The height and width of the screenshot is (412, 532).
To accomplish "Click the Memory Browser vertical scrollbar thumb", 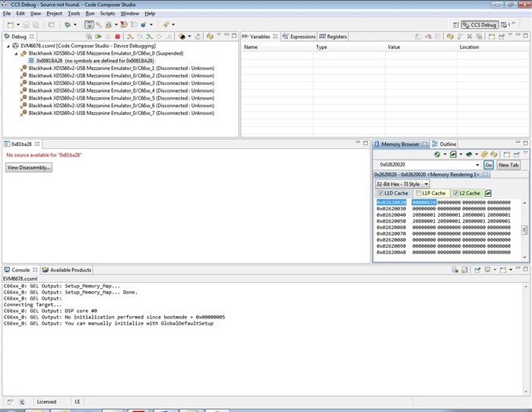I will [524, 230].
